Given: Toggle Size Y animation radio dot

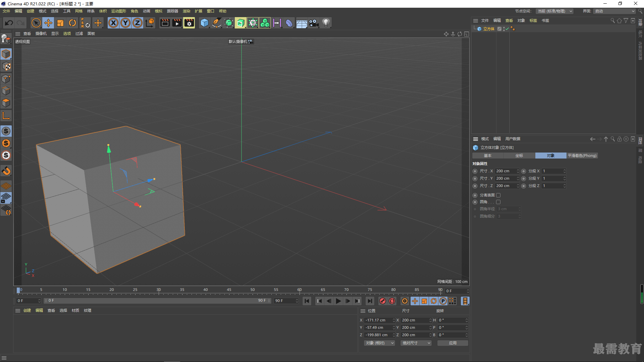Looking at the screenshot, I should [x=475, y=178].
